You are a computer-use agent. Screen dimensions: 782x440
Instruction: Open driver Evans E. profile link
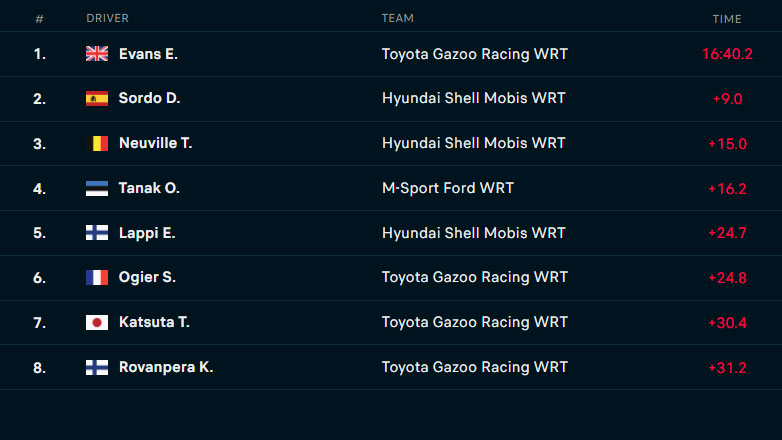[148, 54]
